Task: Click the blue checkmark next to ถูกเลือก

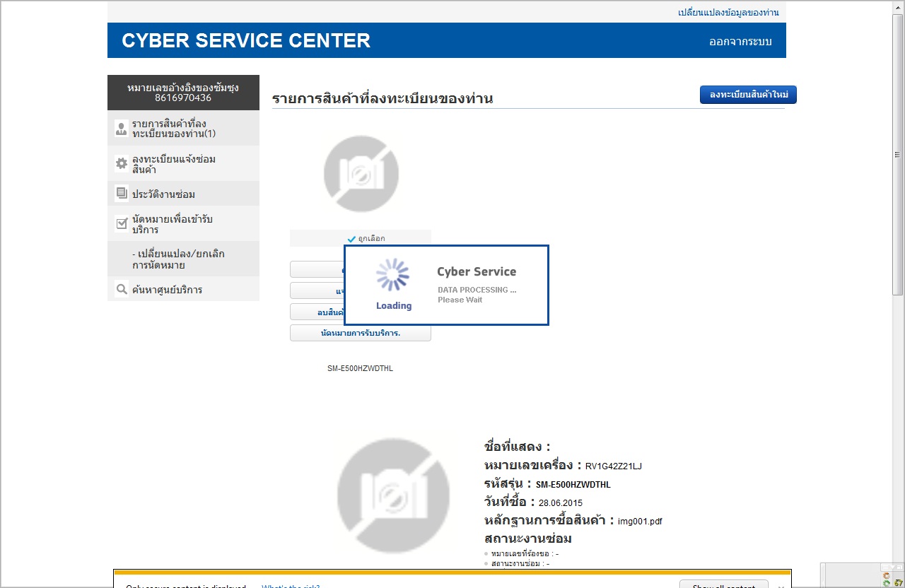Action: [x=351, y=239]
